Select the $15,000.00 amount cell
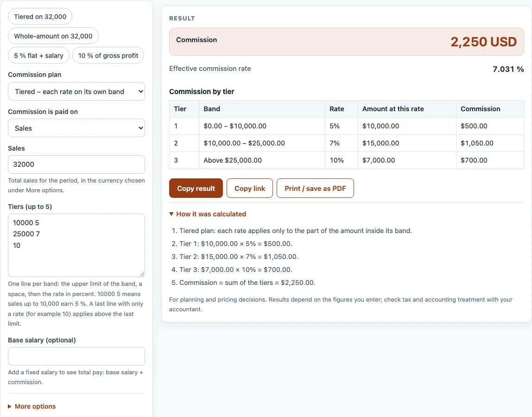 (407, 143)
